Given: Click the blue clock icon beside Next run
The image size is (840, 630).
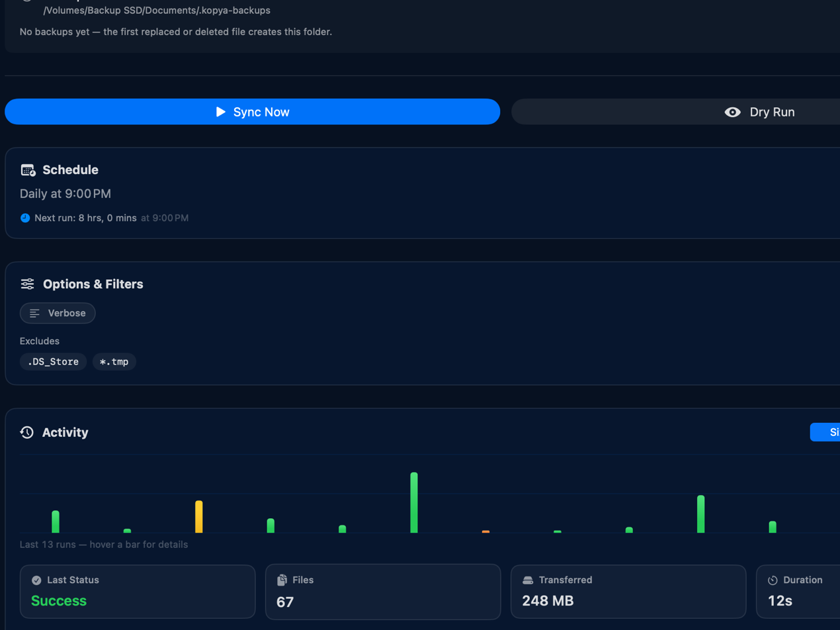Looking at the screenshot, I should pyautogui.click(x=25, y=218).
